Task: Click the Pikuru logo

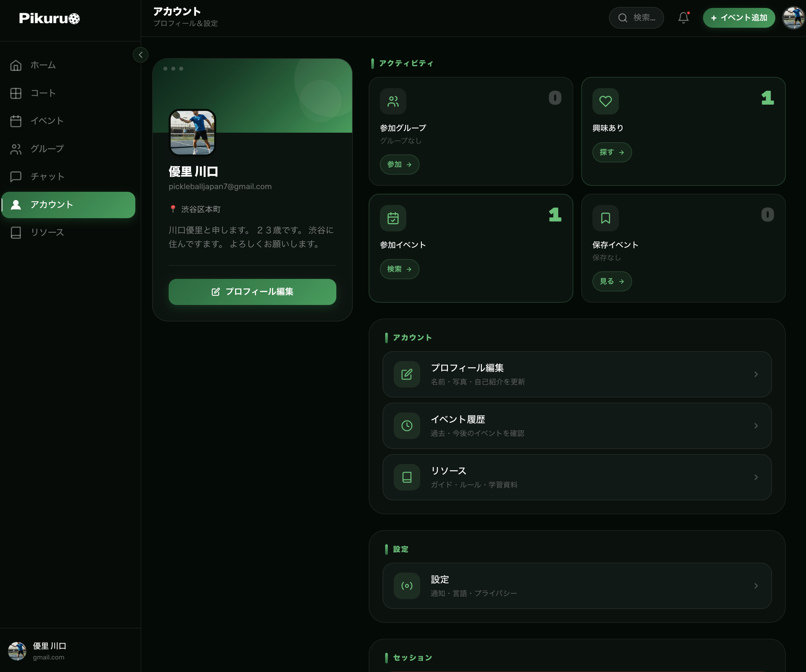Action: (50, 18)
